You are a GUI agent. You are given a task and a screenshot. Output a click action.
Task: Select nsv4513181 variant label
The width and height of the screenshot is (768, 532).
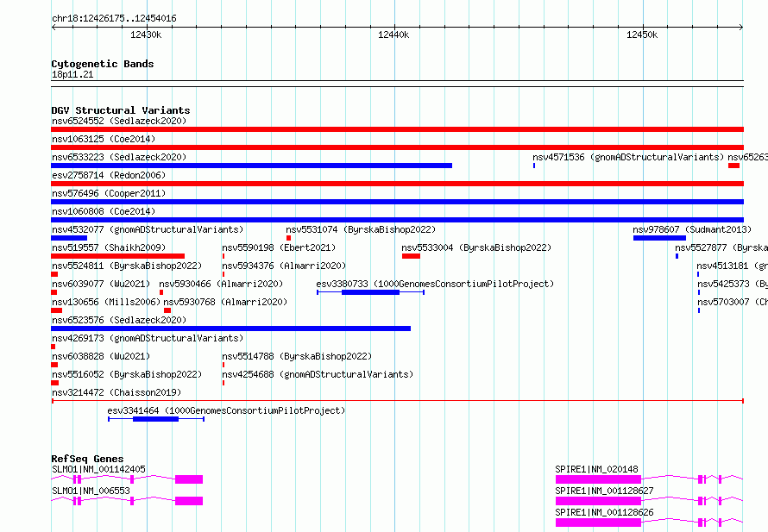pos(733,266)
